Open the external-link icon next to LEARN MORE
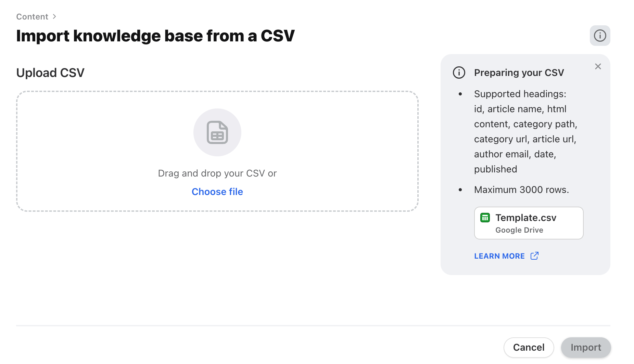The height and width of the screenshot is (364, 634). [534, 256]
